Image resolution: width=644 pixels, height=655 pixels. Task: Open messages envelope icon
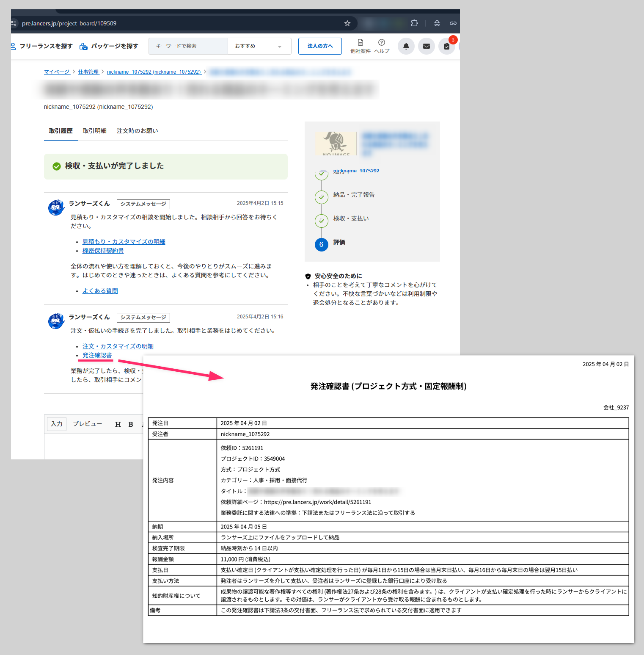[427, 46]
